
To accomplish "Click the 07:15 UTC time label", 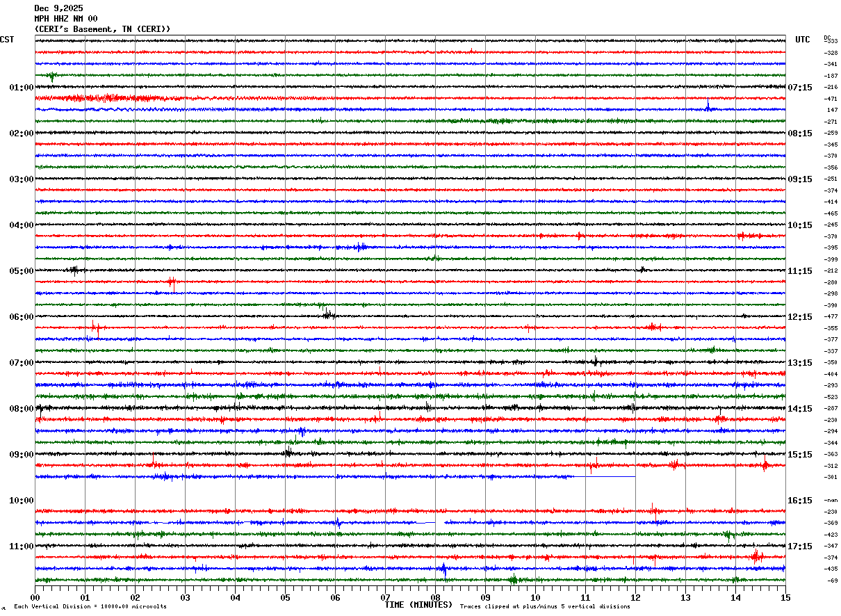I will pos(800,88).
